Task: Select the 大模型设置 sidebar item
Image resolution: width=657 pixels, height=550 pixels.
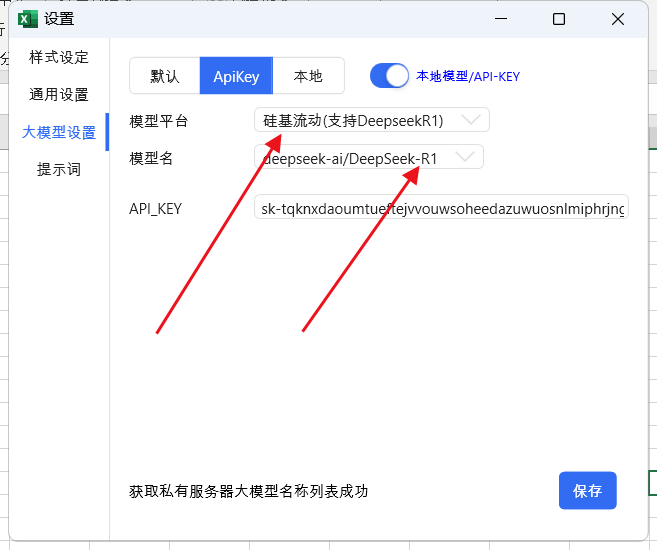Action: point(59,132)
